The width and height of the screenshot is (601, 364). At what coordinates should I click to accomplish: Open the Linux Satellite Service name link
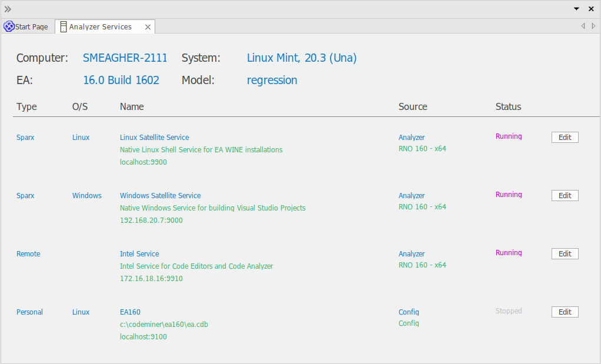(x=154, y=138)
